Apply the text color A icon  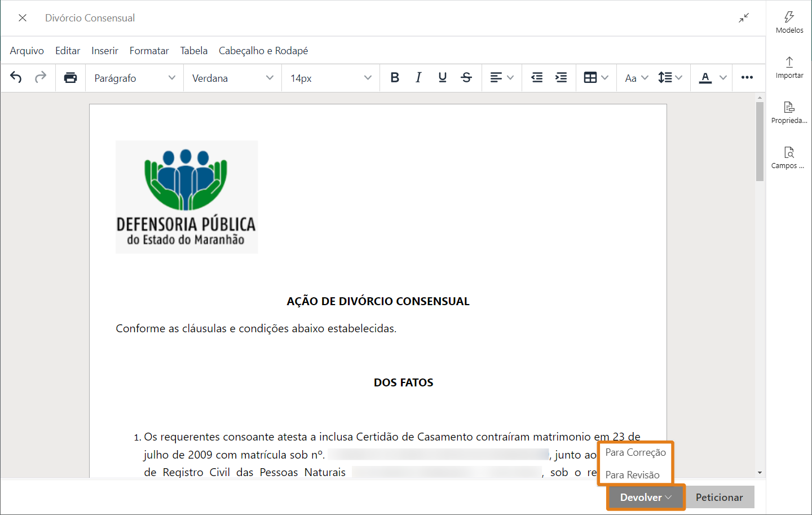coord(705,78)
